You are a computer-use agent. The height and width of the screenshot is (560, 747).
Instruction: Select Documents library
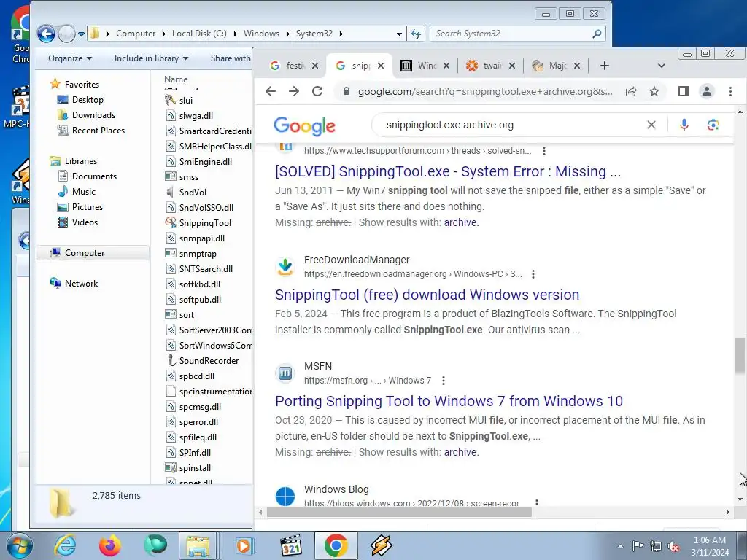tap(94, 176)
